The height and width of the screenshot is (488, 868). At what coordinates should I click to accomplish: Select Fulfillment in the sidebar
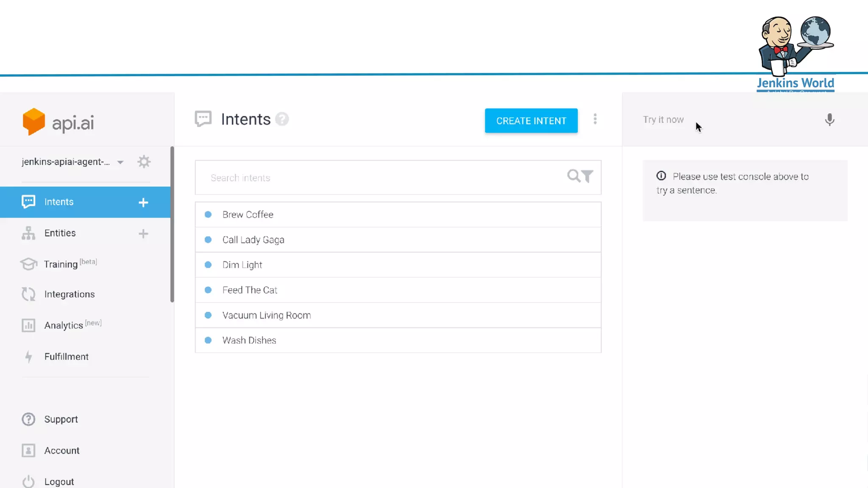(66, 357)
